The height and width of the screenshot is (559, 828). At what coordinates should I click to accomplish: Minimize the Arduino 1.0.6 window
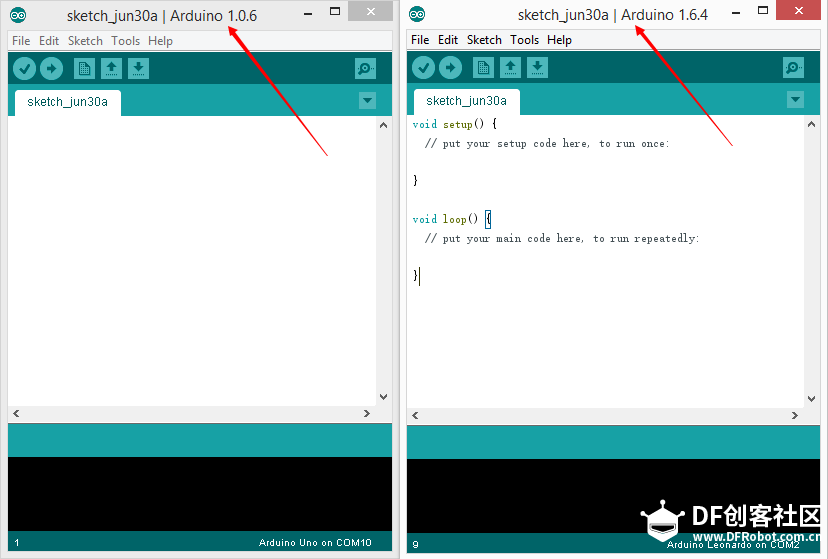[308, 13]
